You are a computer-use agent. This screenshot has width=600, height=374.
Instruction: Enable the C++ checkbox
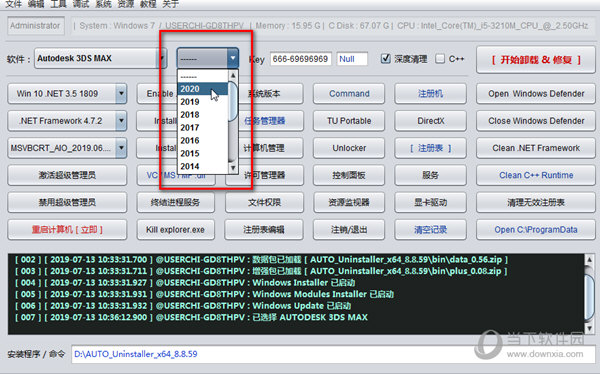[x=440, y=59]
